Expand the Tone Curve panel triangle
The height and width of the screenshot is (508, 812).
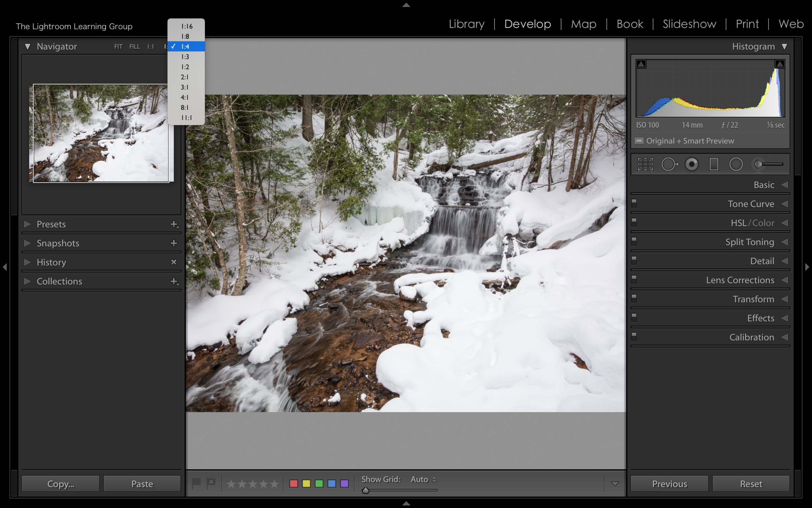[785, 204]
